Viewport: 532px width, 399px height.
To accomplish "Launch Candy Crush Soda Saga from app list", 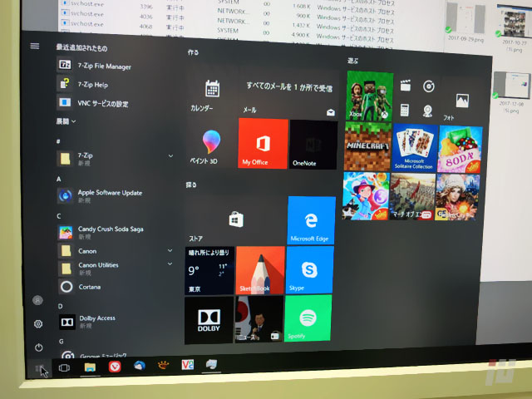I will [x=101, y=233].
